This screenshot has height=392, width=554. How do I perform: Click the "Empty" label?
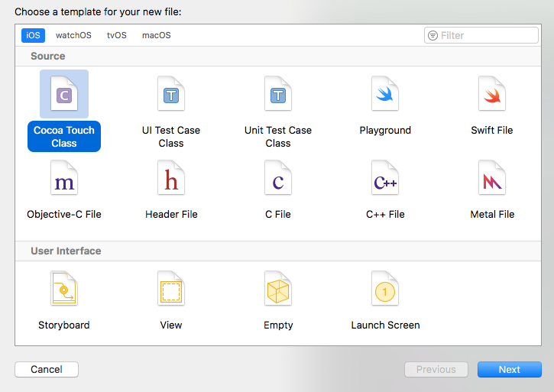[x=278, y=326]
